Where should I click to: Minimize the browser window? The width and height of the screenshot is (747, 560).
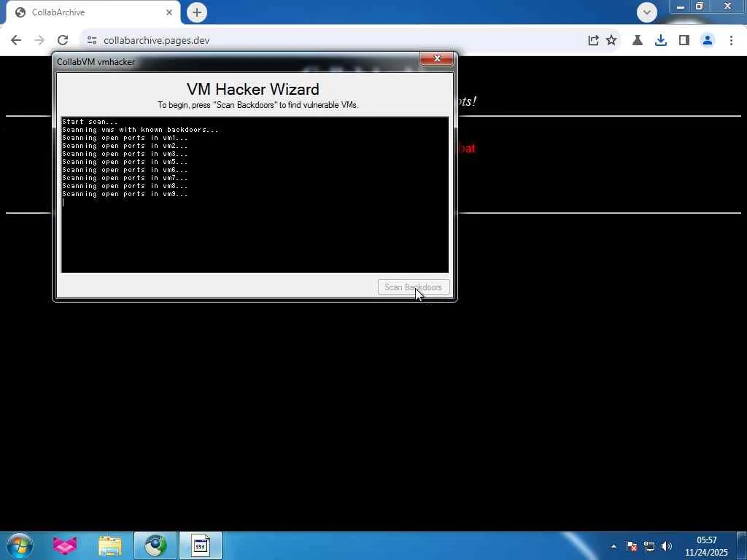(x=681, y=7)
